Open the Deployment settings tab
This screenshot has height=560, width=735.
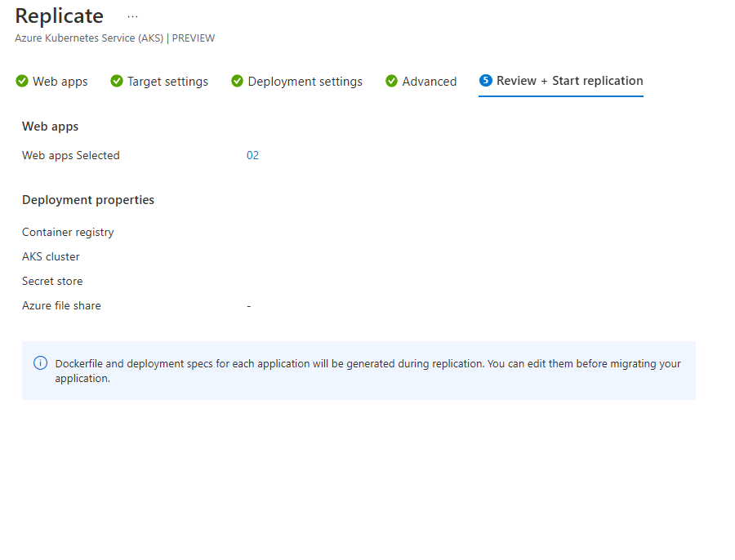click(305, 81)
